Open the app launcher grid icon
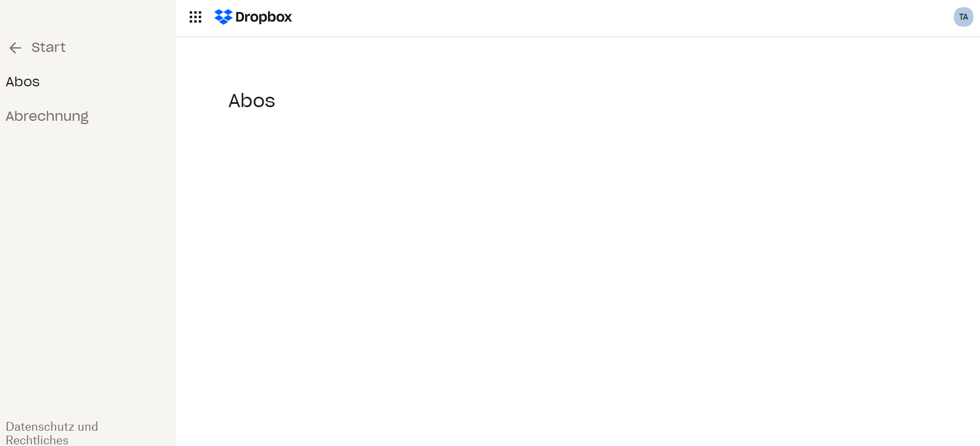980x446 pixels. pos(195,17)
